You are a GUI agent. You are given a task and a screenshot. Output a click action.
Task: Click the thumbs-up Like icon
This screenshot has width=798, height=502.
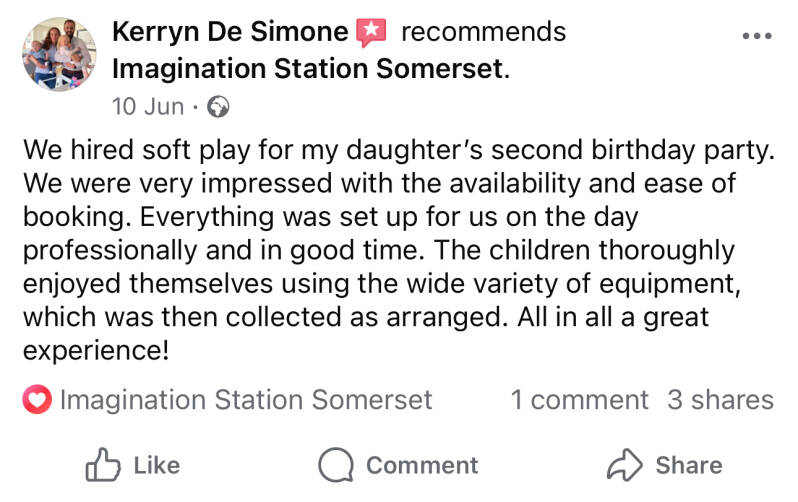tap(103, 465)
